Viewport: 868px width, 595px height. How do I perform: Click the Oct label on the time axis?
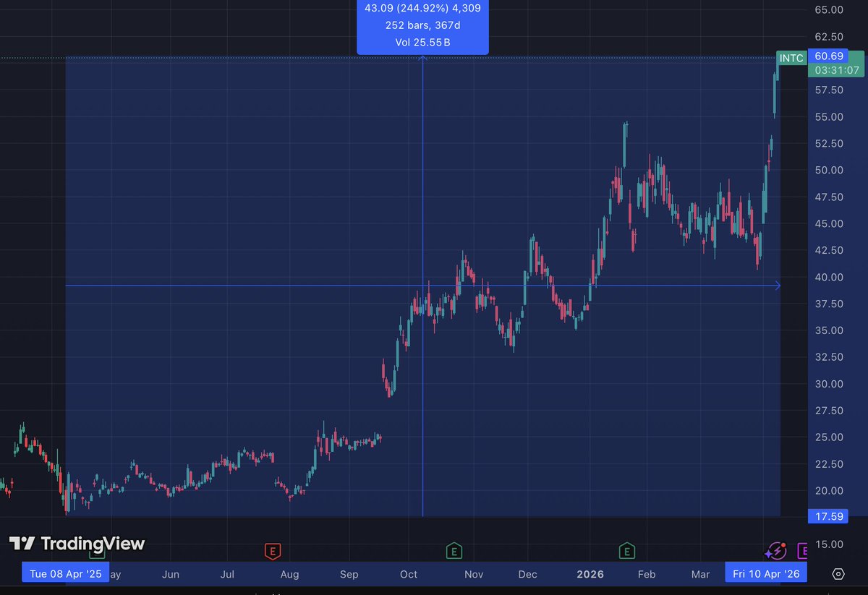click(x=409, y=575)
